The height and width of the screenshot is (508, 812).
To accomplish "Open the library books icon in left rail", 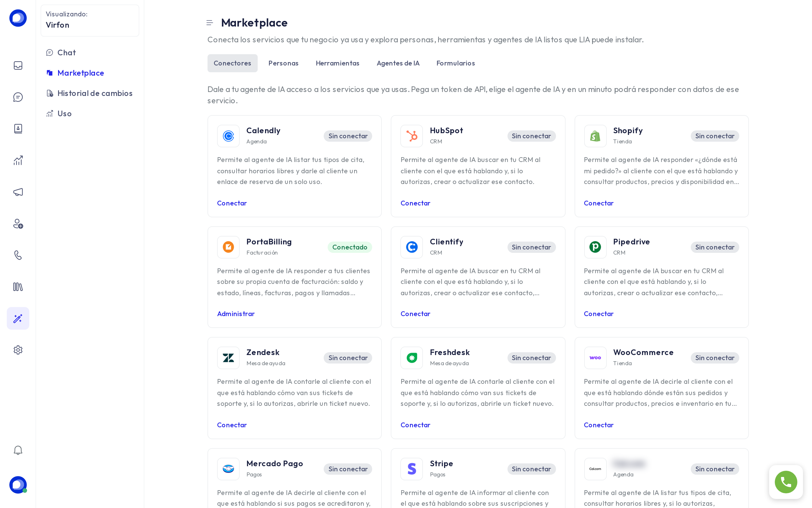I will 18,286.
